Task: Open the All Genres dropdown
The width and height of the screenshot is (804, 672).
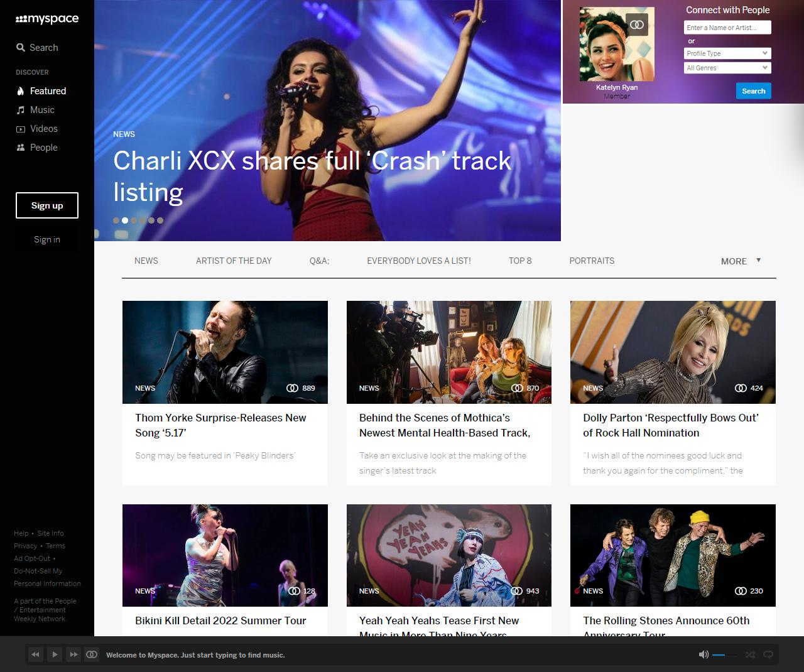Action: pos(727,68)
